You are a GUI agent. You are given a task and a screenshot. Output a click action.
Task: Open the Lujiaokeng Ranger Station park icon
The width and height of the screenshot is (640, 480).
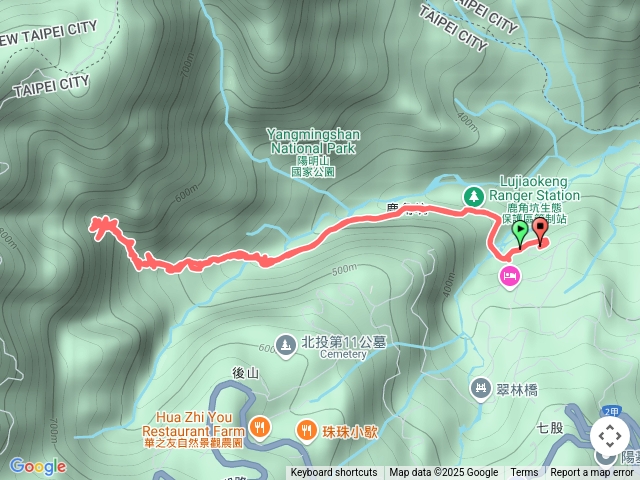coord(473,197)
